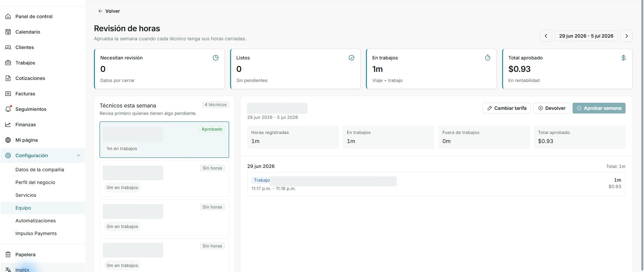Click Cambiar tarifa button
The width and height of the screenshot is (644, 272).
[507, 108]
